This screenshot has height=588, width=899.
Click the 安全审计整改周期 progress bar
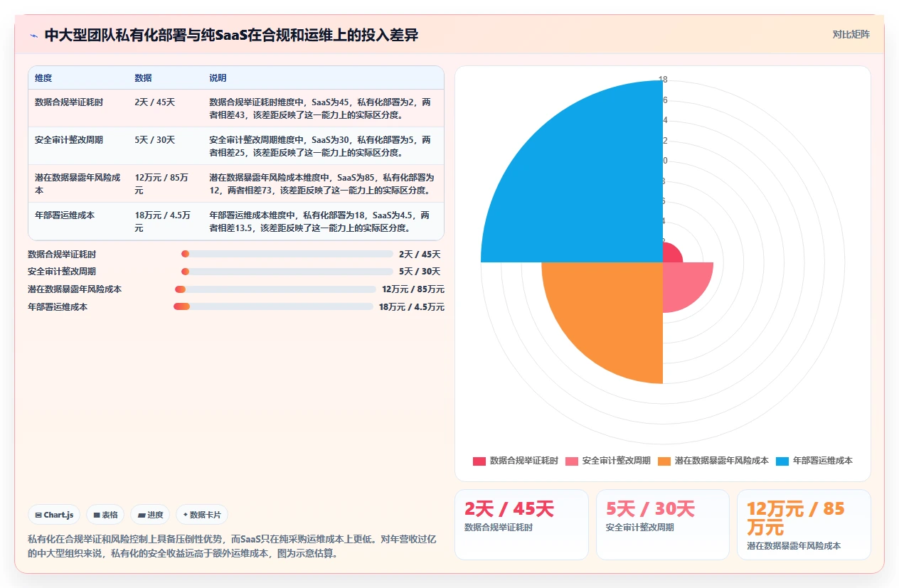click(x=287, y=272)
